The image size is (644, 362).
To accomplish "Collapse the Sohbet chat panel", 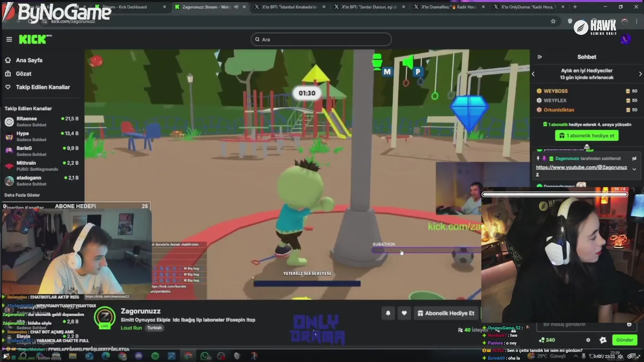I will pos(539,57).
